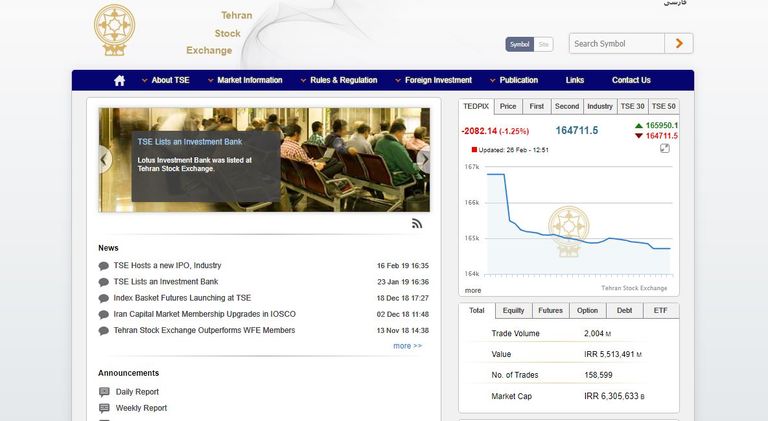Expand the TEDPIX chart to full size
768x421 pixels.
click(x=665, y=148)
